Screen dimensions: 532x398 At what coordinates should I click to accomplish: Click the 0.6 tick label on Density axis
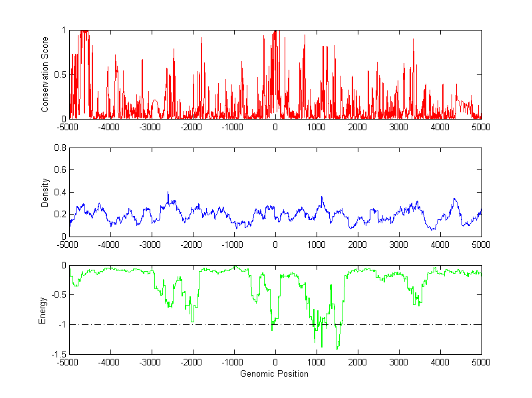61,170
